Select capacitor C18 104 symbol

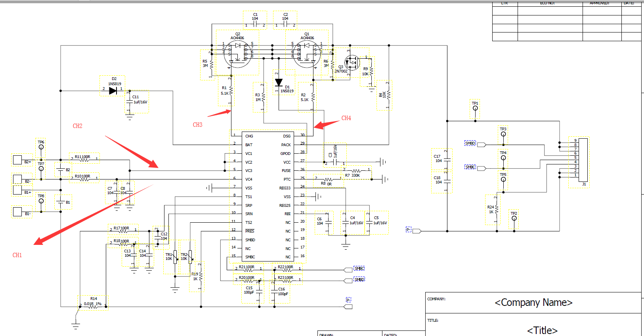447,181
